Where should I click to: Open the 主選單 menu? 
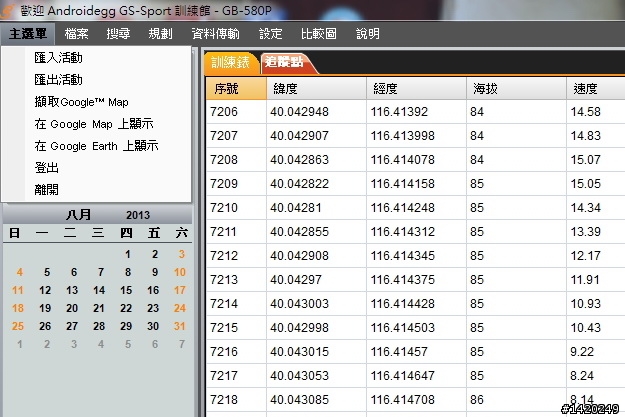pyautogui.click(x=28, y=33)
